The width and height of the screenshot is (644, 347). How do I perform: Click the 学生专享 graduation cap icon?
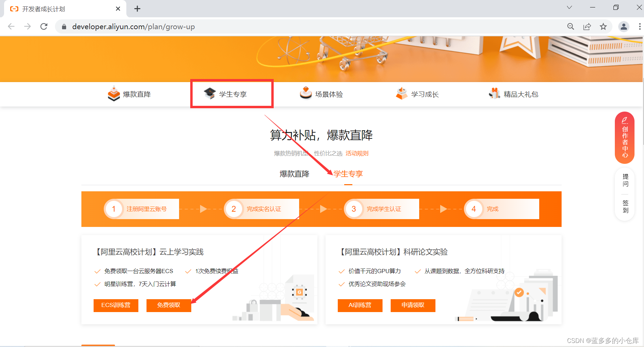tap(210, 93)
